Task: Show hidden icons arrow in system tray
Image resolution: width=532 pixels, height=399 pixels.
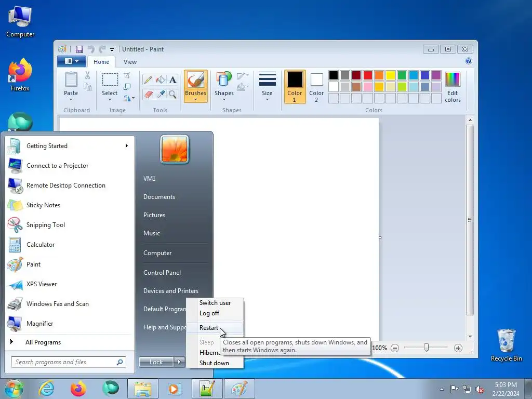Action: point(442,389)
